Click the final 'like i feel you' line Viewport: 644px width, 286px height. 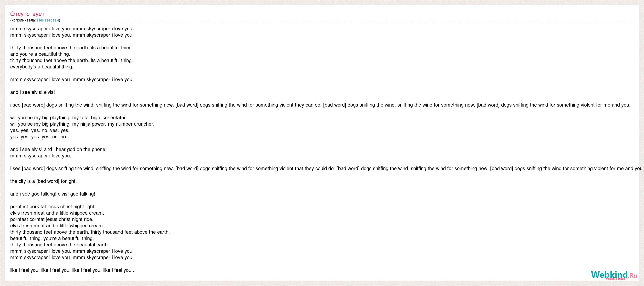pos(73,270)
